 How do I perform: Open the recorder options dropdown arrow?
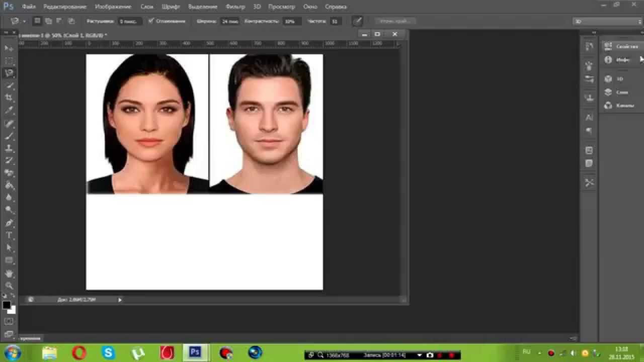(419, 355)
